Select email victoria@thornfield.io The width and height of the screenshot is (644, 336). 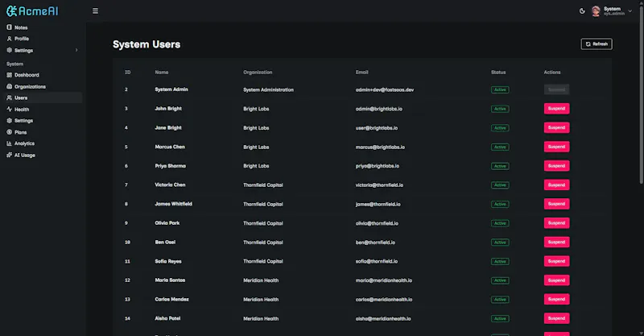pos(379,185)
